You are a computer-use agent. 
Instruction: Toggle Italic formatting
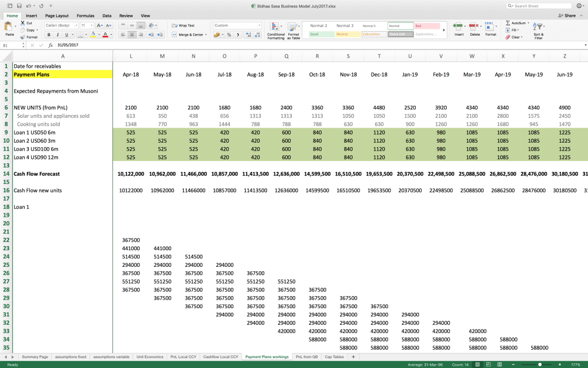57,35
